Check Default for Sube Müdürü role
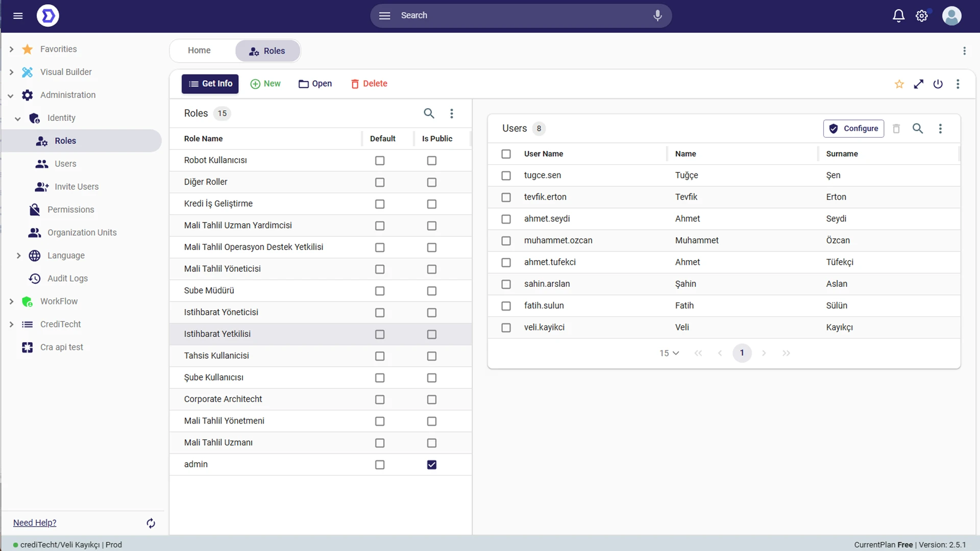 379,291
